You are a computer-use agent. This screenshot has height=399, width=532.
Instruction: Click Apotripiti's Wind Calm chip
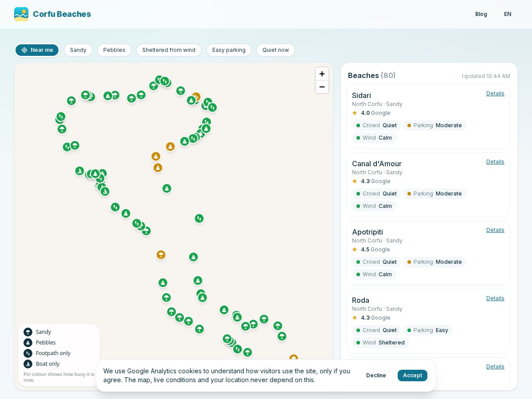pos(374,274)
